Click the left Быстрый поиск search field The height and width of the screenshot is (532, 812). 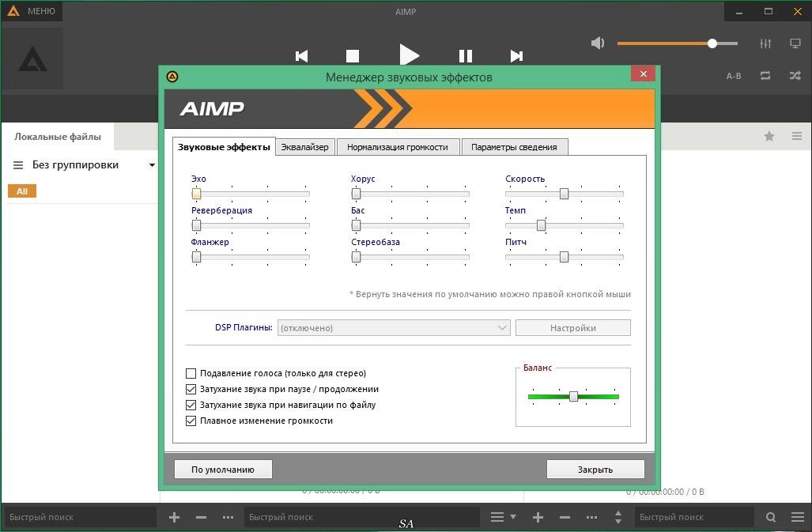click(x=81, y=517)
